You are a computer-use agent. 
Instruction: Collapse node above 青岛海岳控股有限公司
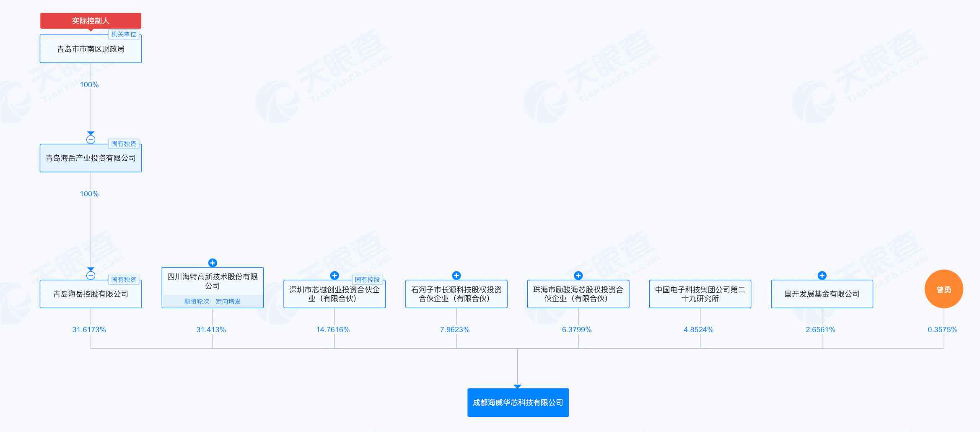tap(91, 276)
